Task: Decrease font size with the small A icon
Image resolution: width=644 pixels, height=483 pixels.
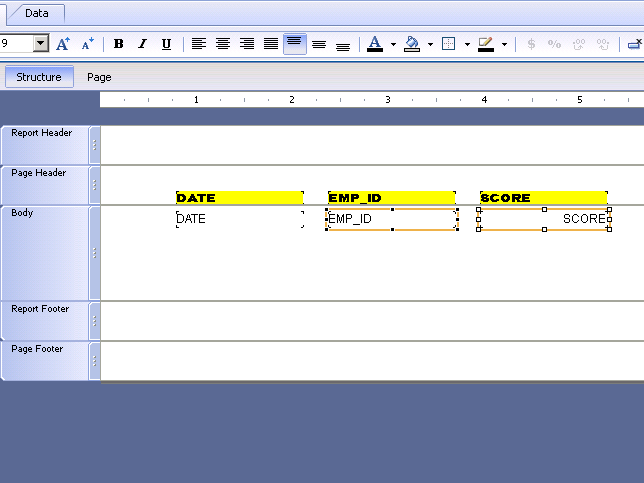Action: point(87,44)
